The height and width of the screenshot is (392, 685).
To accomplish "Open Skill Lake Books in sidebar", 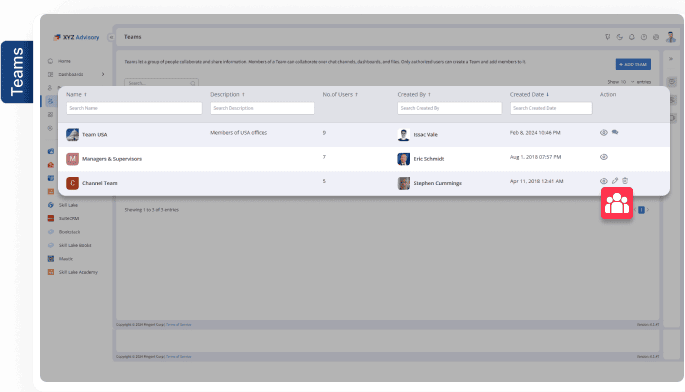I will pyautogui.click(x=75, y=245).
